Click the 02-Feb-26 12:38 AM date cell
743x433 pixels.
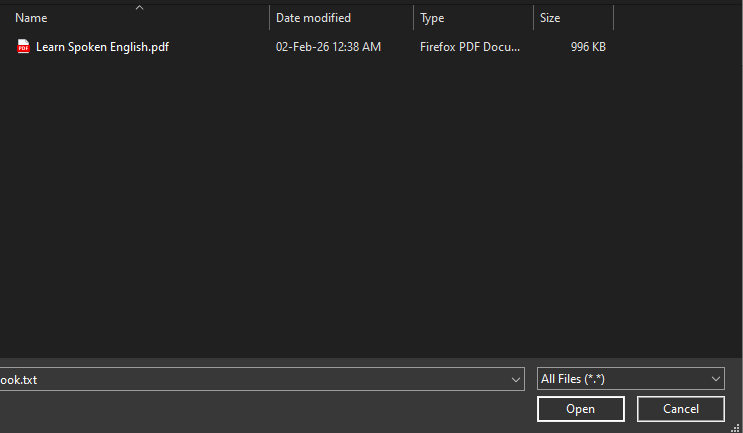click(x=328, y=47)
